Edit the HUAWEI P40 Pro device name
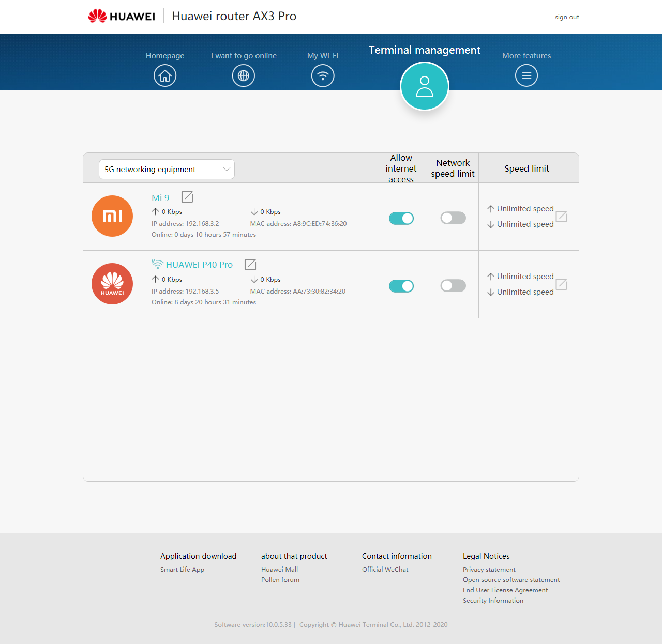The height and width of the screenshot is (644, 662). [250, 265]
